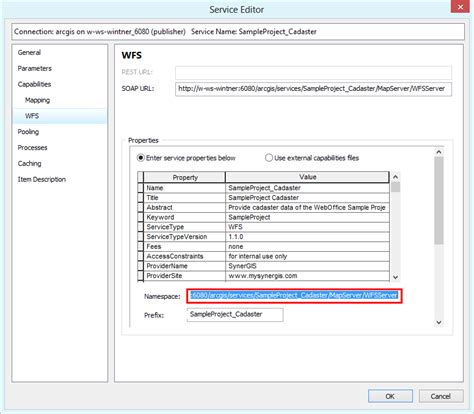Screen dimensions: 474x414
Task: Open the Mapping capability page
Action: 37,100
